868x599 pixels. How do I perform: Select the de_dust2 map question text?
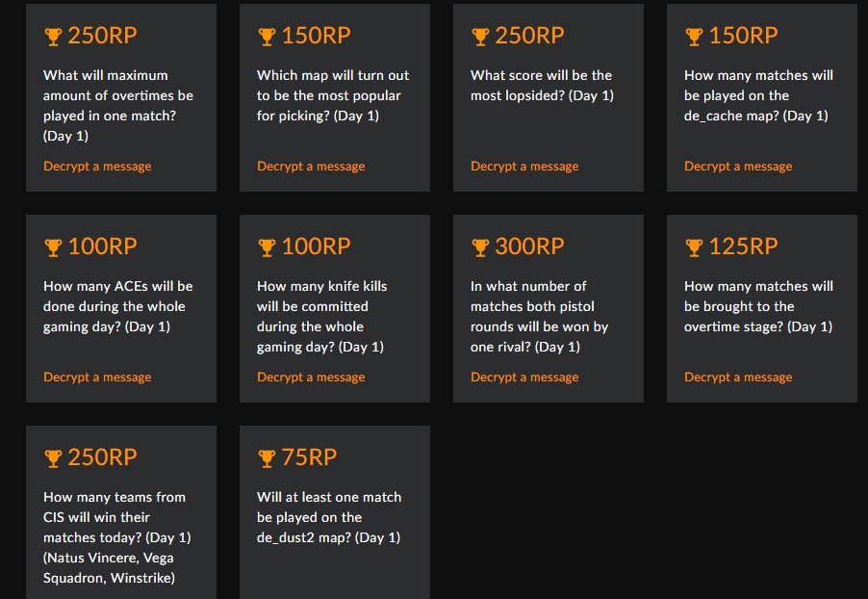point(329,517)
